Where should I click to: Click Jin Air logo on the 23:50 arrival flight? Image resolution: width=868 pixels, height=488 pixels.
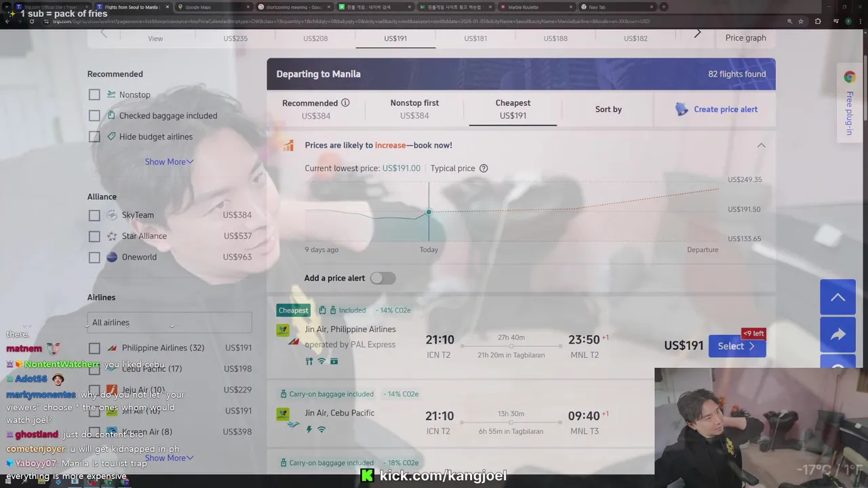(283, 331)
